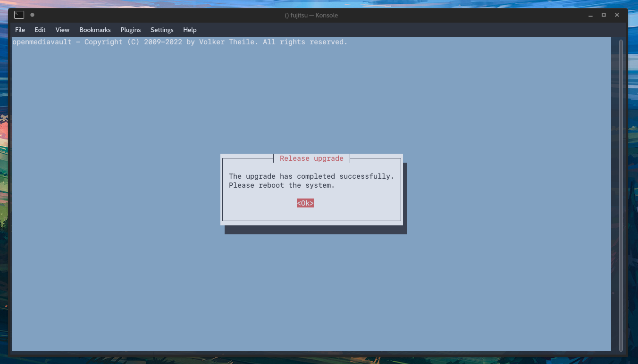Click the Konsole terminal icon in the titlebar
The height and width of the screenshot is (364, 638).
coord(19,15)
